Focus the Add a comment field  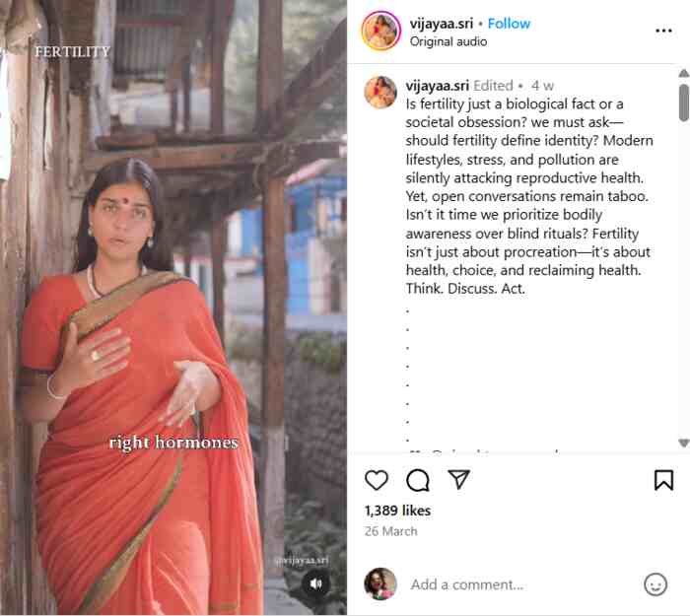click(522, 584)
